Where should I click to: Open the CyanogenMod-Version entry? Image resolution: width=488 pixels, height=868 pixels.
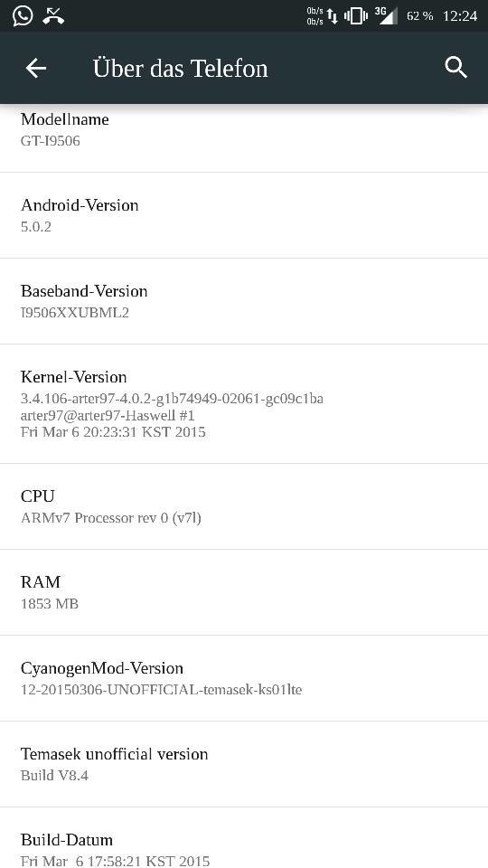244,678
